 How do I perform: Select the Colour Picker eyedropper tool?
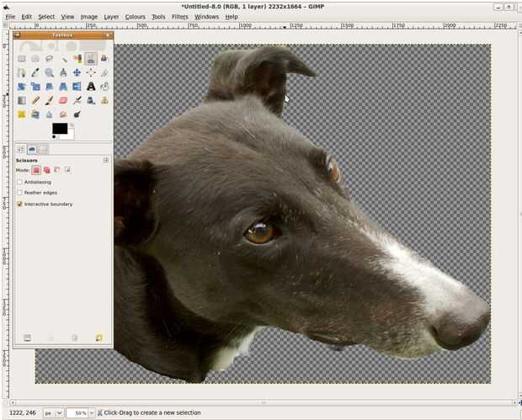click(x=35, y=72)
